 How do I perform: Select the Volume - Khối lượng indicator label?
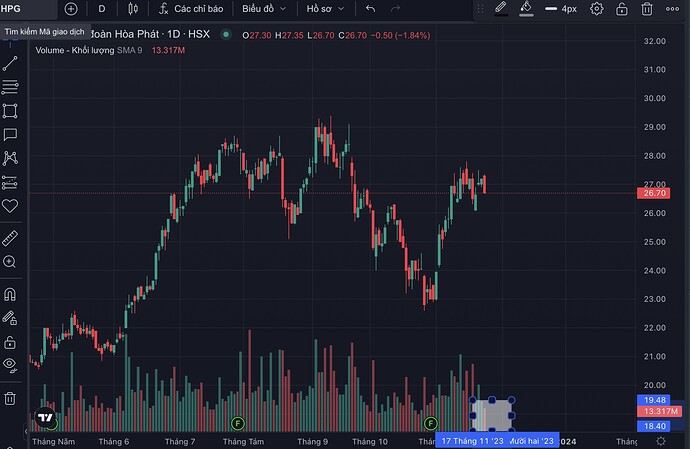(75, 50)
